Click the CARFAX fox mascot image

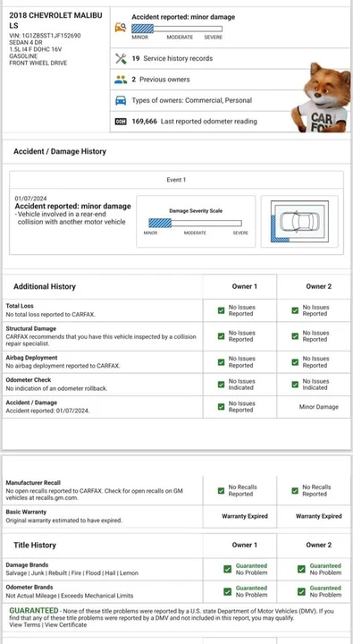tap(322, 97)
